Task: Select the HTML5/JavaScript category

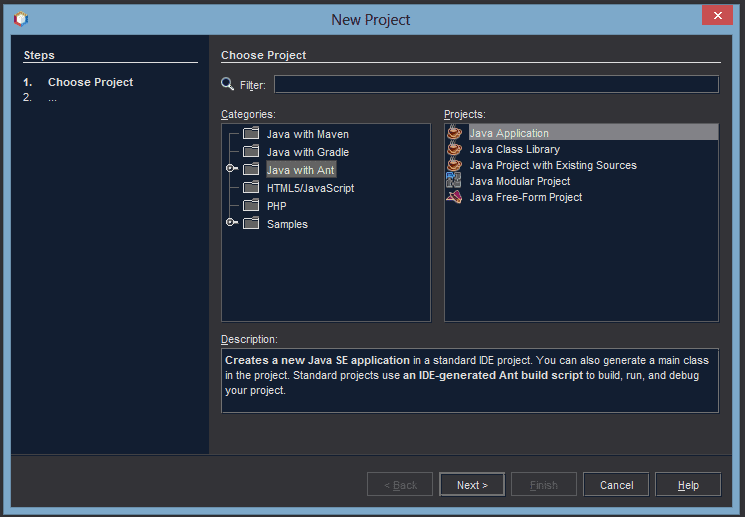Action: tap(310, 188)
